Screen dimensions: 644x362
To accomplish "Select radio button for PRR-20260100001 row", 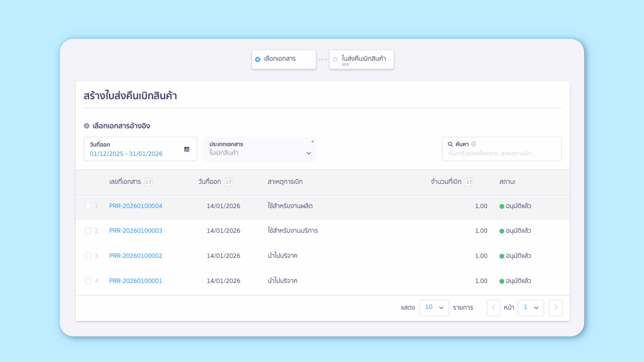I will coord(88,281).
